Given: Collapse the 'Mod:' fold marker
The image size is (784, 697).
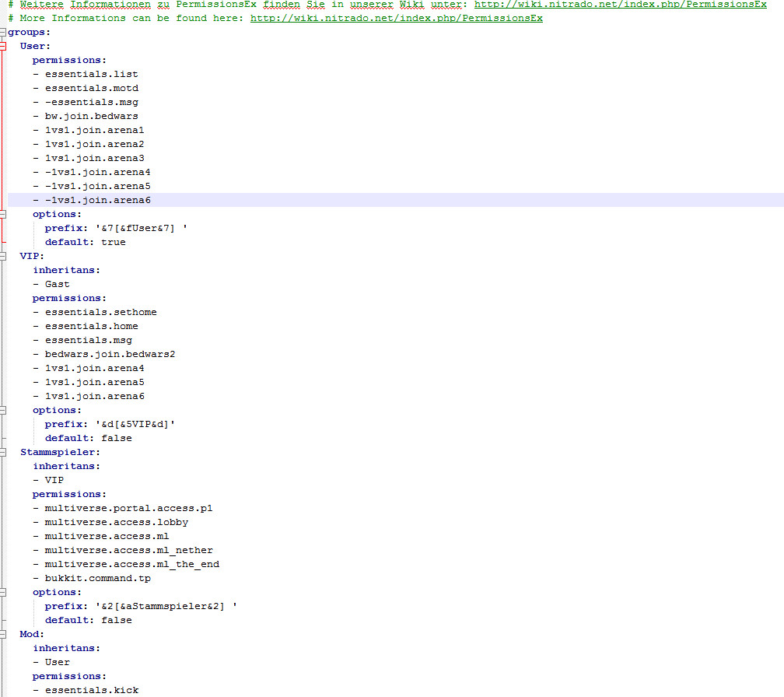Looking at the screenshot, I should [x=2, y=634].
